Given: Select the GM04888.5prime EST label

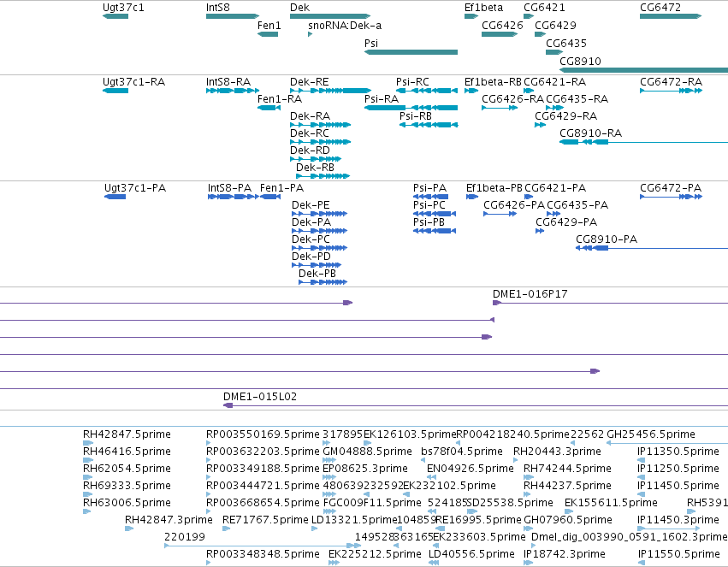Looking at the screenshot, I should (367, 452).
